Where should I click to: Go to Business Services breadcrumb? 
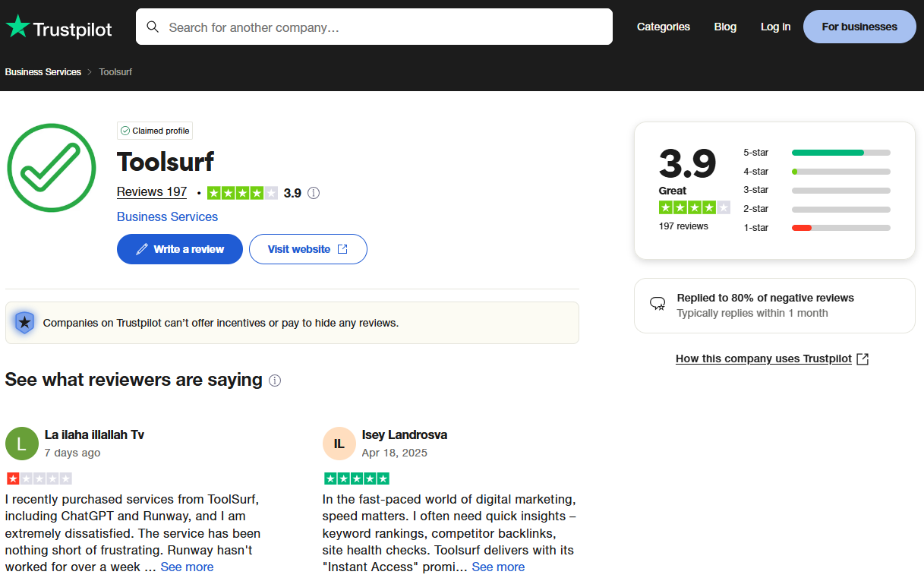43,72
